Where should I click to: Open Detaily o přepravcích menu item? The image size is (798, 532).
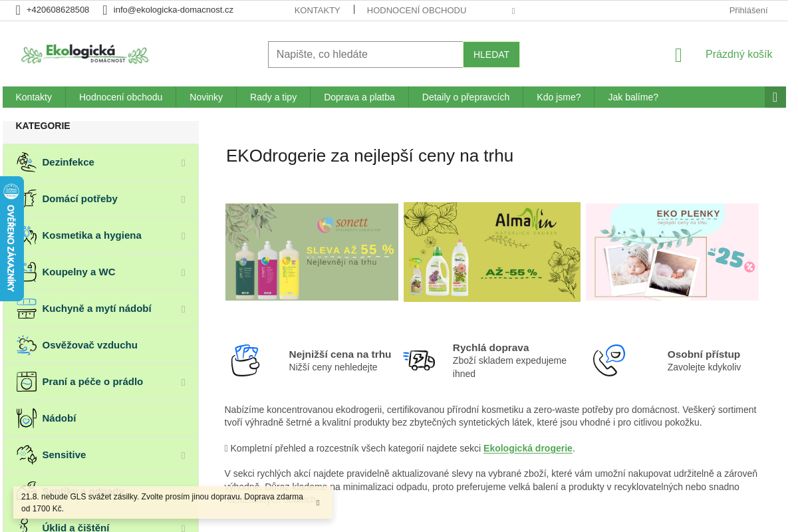tap(465, 97)
